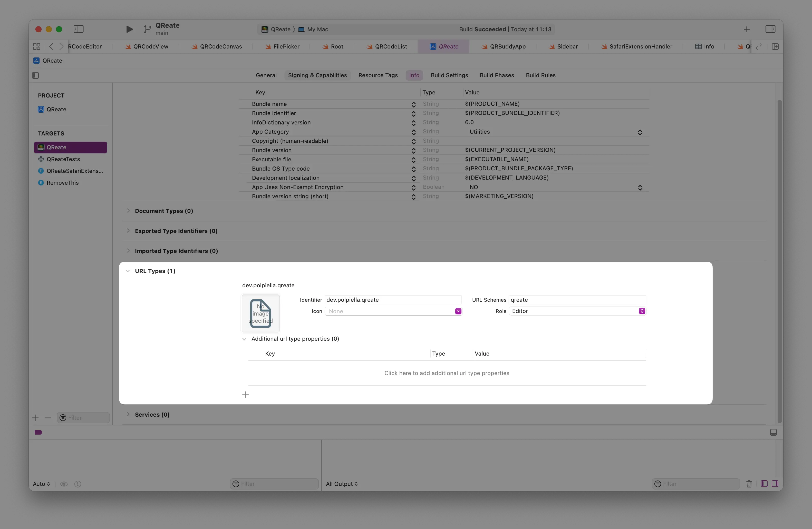
Task: Toggle the navigator sidebar icon in title bar
Action: pos(79,29)
